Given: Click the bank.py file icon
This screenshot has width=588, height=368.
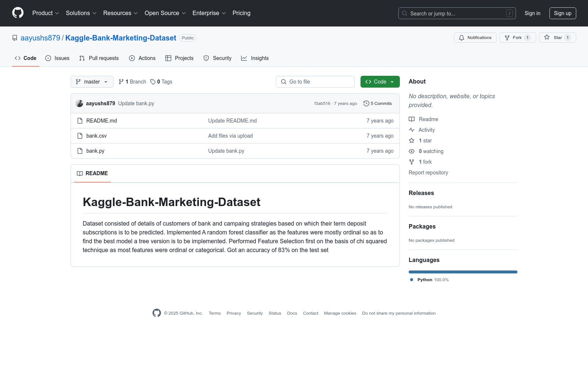Looking at the screenshot, I should (x=80, y=151).
